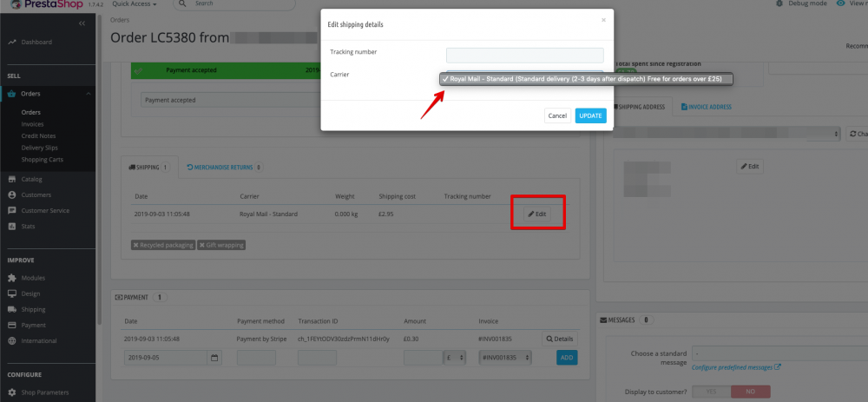Click the View eye icon in header
This screenshot has width=868, height=402.
coord(841,3)
